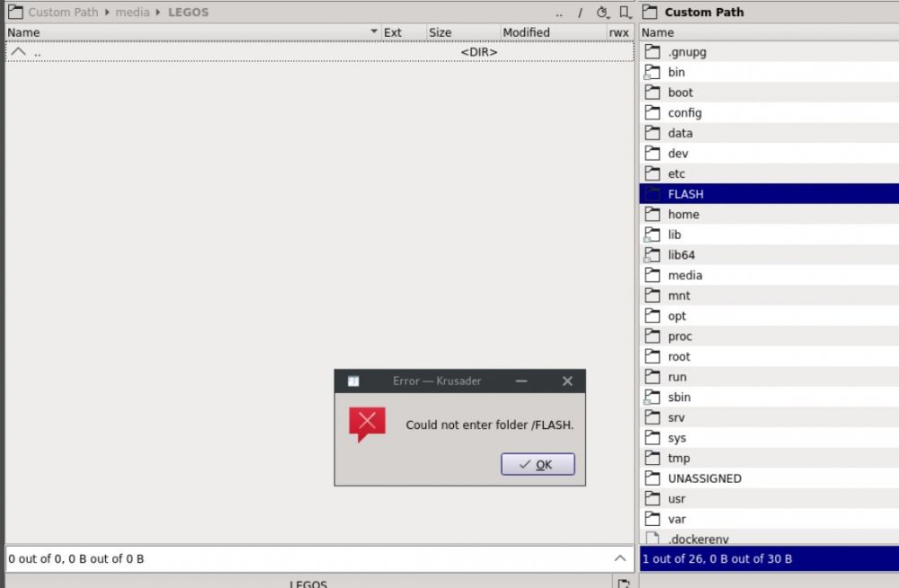The height and width of the screenshot is (588, 899).
Task: Select the config folder
Action: [769, 113]
